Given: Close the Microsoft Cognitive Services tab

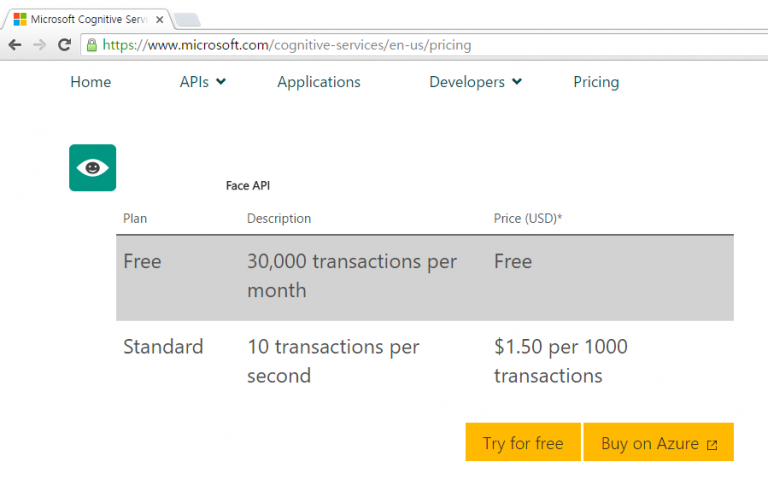Looking at the screenshot, I should pos(159,19).
